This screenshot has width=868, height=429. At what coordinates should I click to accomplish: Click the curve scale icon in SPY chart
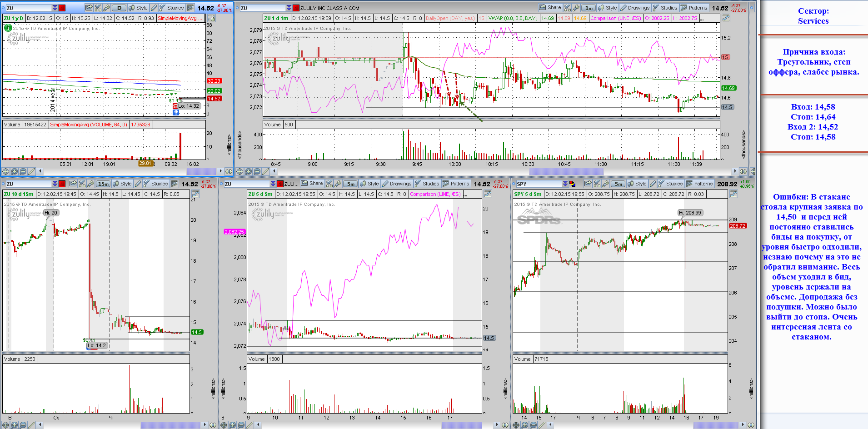pos(733,194)
